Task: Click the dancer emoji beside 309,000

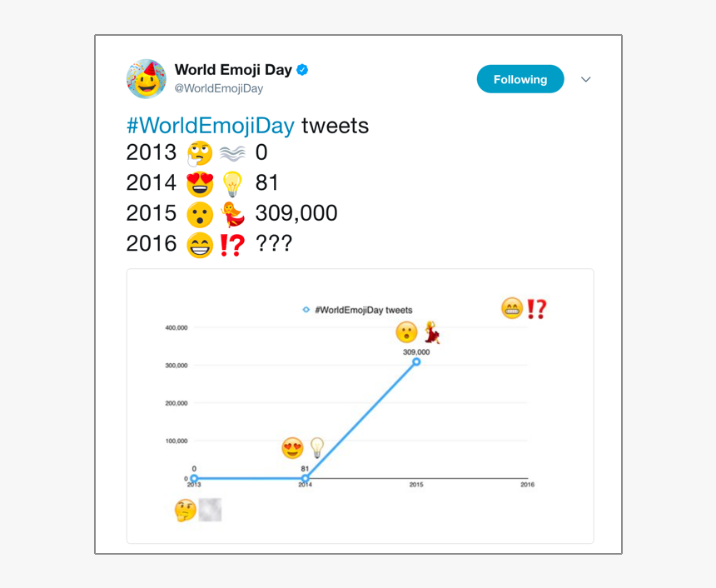Action: pos(233,214)
